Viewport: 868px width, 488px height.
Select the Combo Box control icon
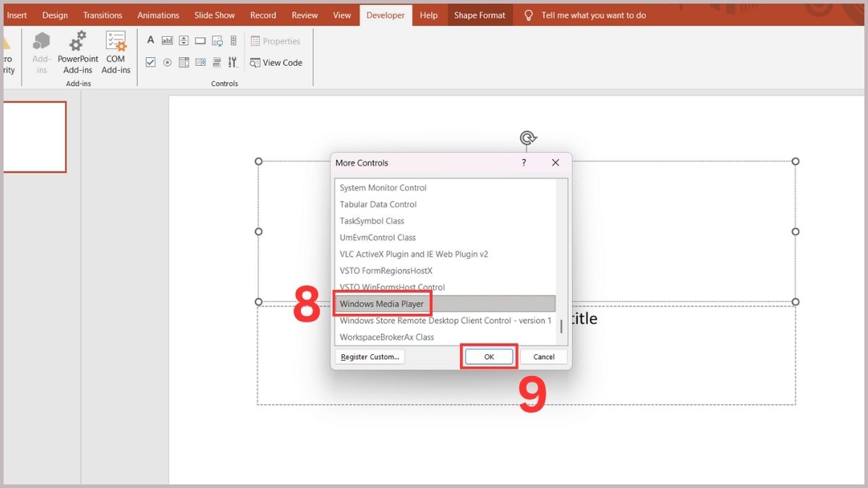click(x=200, y=62)
